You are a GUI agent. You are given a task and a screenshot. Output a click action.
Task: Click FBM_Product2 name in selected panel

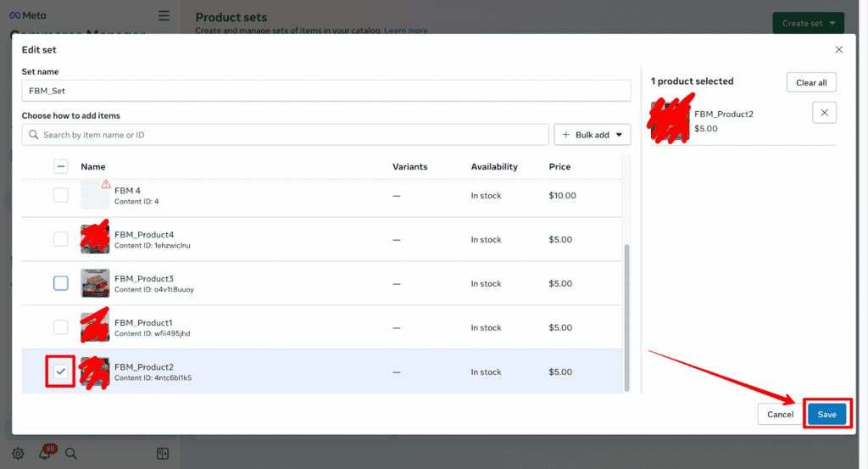[724, 114]
